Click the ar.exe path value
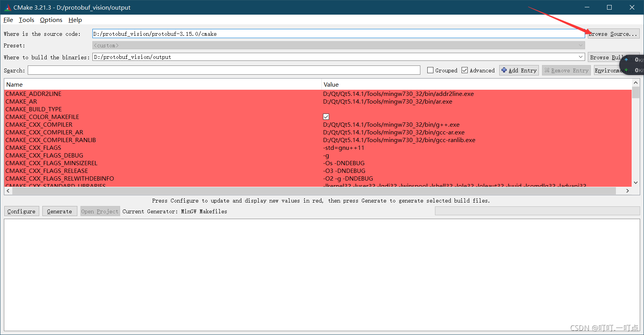644x335 pixels. [388, 102]
